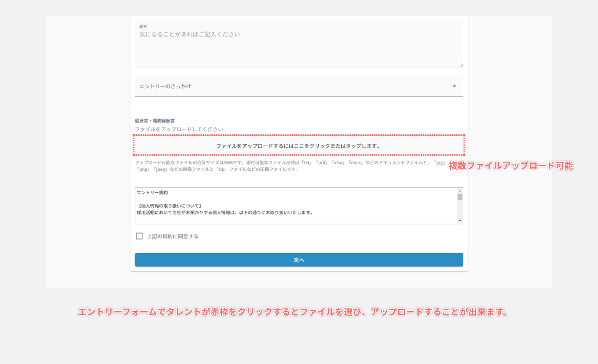The width and height of the screenshot is (598, 364).
Task: Click the ファイルをアップロードしてください text
Action: (179, 129)
